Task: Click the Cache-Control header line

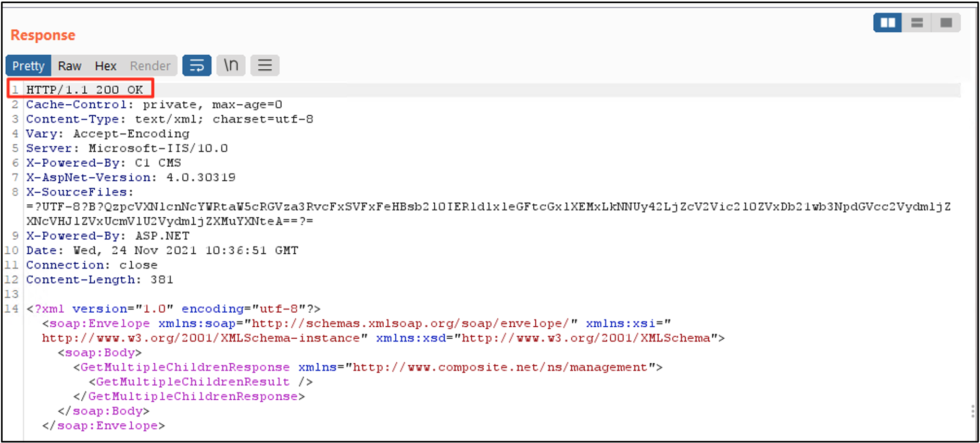Action: coord(154,104)
